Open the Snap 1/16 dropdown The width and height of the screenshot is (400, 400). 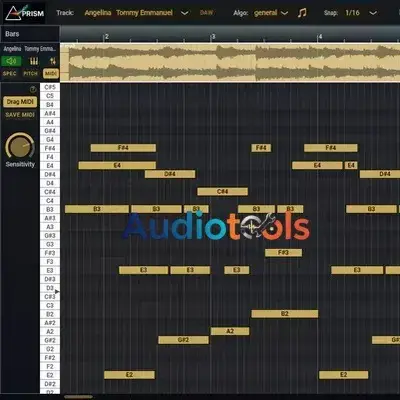point(361,13)
